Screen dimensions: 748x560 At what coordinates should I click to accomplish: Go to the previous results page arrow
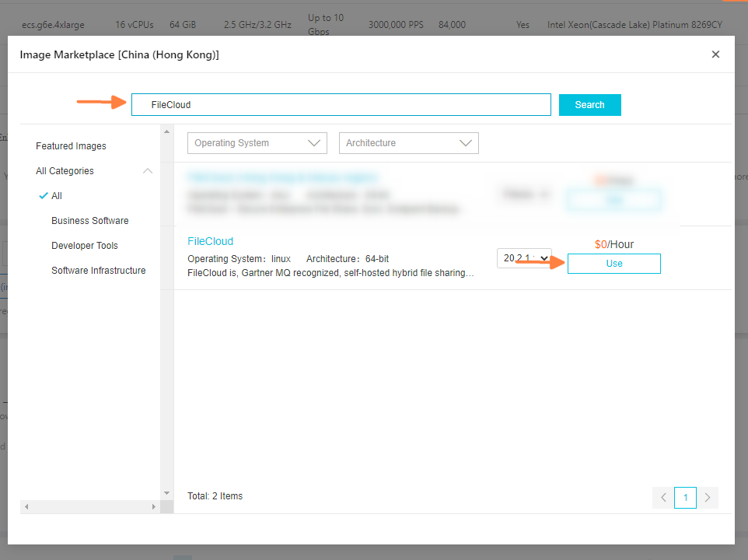[663, 498]
